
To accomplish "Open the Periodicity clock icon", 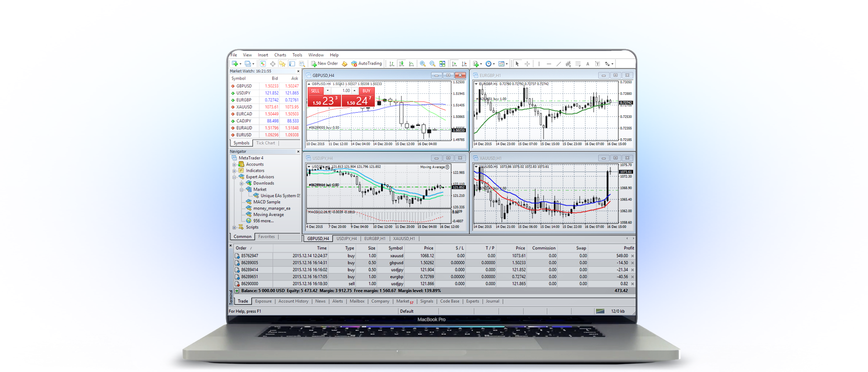I will pyautogui.click(x=489, y=64).
